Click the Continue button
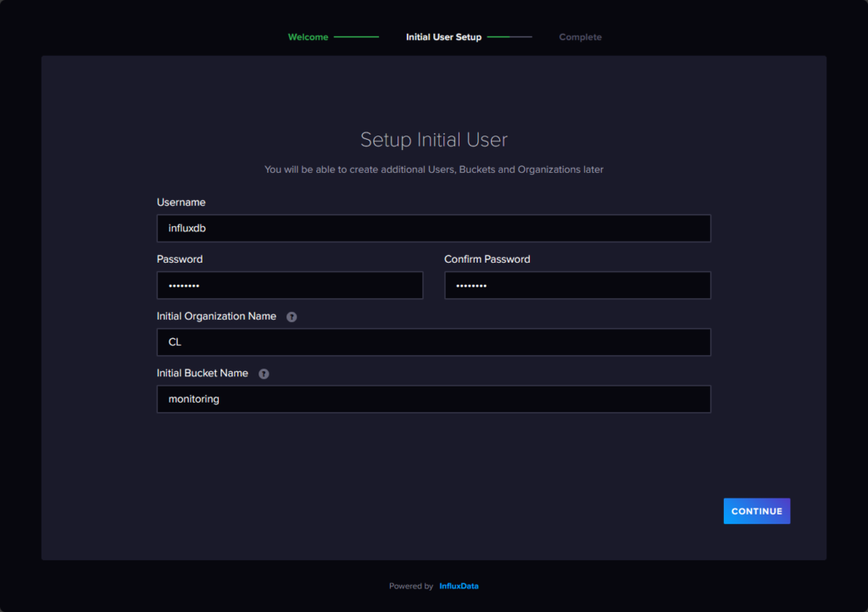 [756, 510]
